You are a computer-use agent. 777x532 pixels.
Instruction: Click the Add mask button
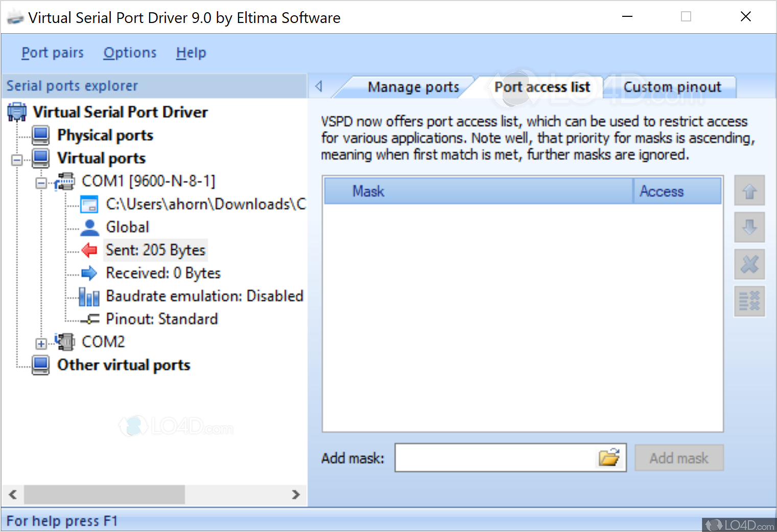pyautogui.click(x=679, y=458)
